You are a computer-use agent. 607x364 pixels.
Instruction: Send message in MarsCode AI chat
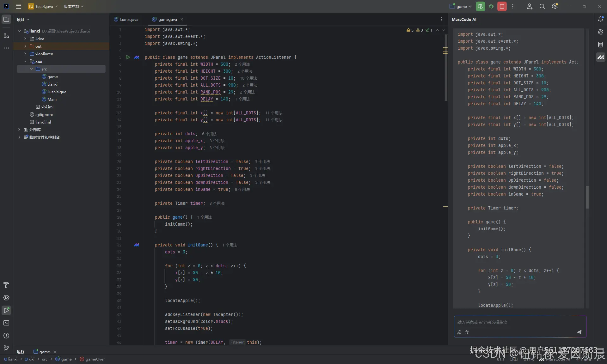[579, 332]
